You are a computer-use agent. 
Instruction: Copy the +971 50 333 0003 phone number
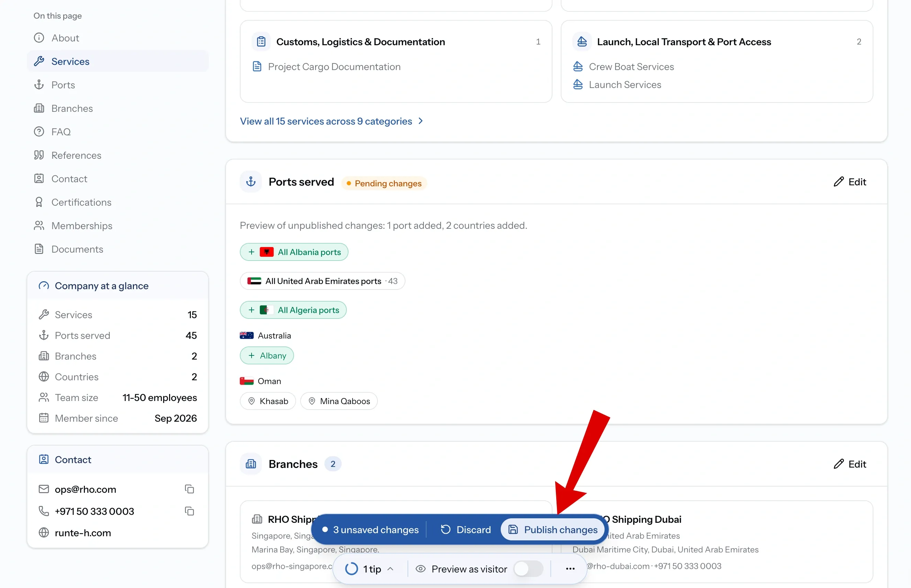(189, 511)
